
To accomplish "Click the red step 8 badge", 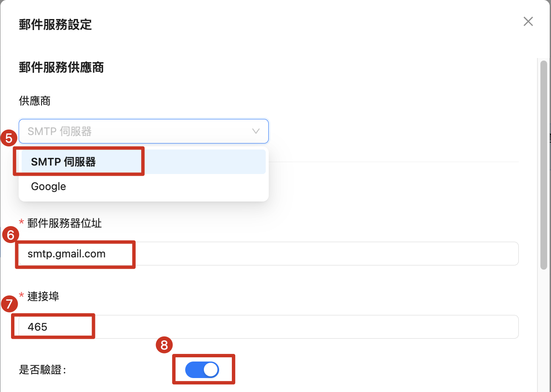I will point(164,345).
